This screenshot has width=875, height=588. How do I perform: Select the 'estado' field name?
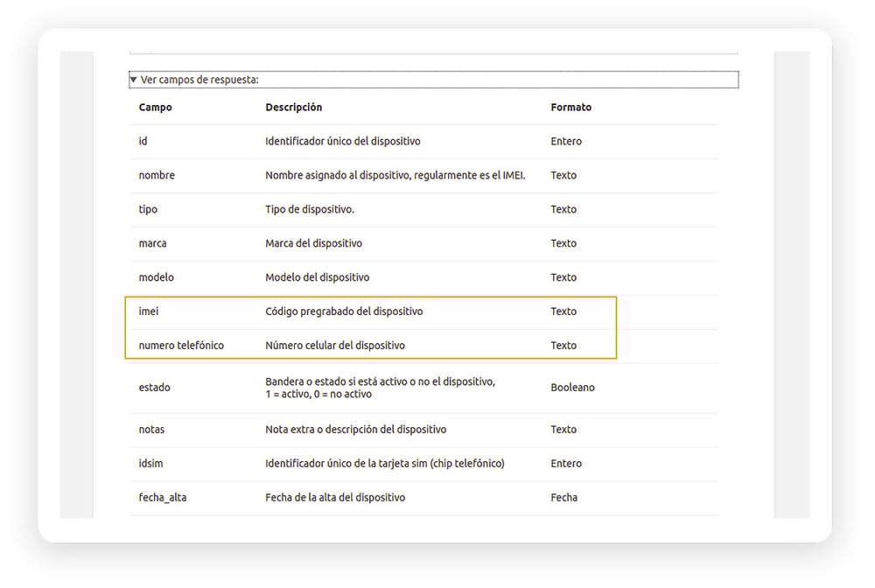click(154, 387)
